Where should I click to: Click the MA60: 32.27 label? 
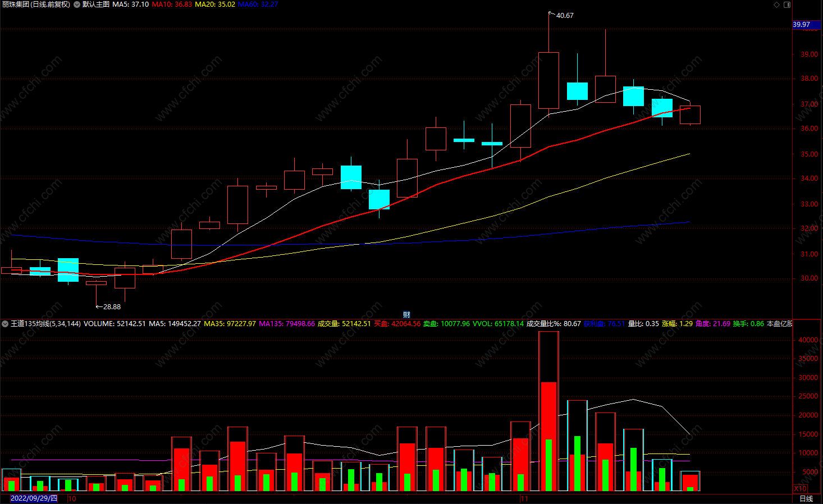[258, 4]
